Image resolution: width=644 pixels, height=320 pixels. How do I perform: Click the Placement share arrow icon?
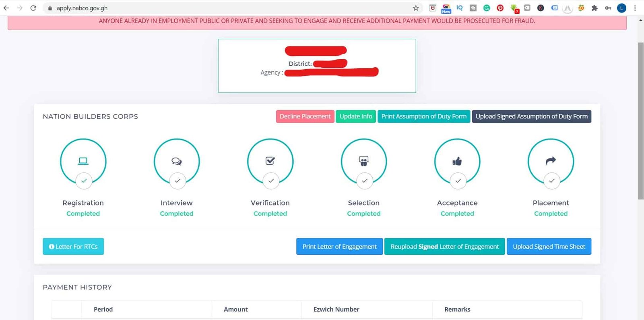[x=551, y=161]
